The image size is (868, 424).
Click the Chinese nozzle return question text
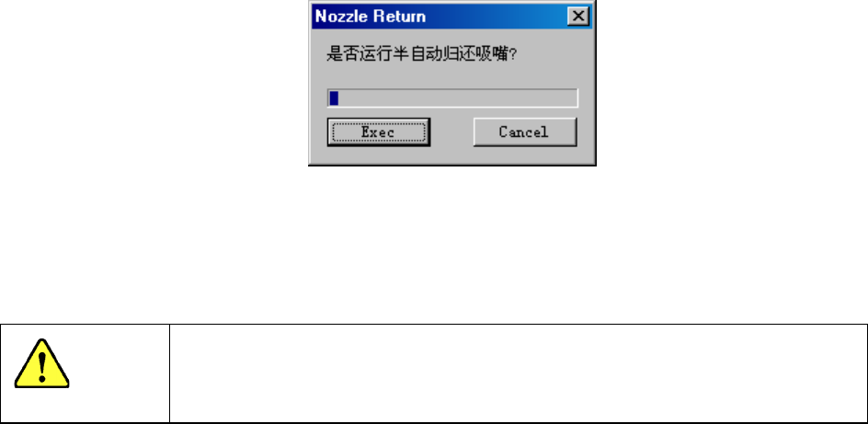pos(422,55)
